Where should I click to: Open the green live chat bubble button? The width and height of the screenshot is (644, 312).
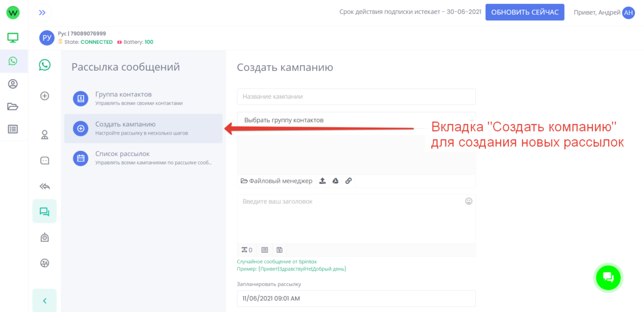pos(608,277)
